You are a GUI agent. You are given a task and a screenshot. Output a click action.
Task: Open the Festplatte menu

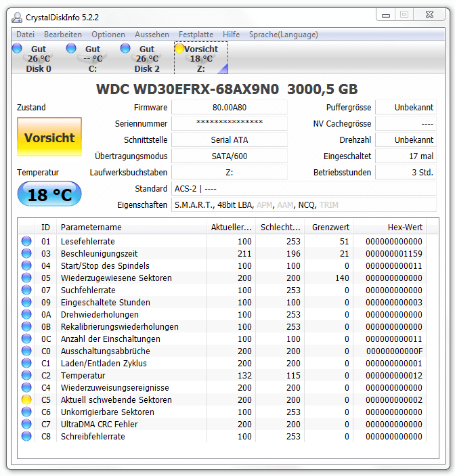[x=196, y=35]
